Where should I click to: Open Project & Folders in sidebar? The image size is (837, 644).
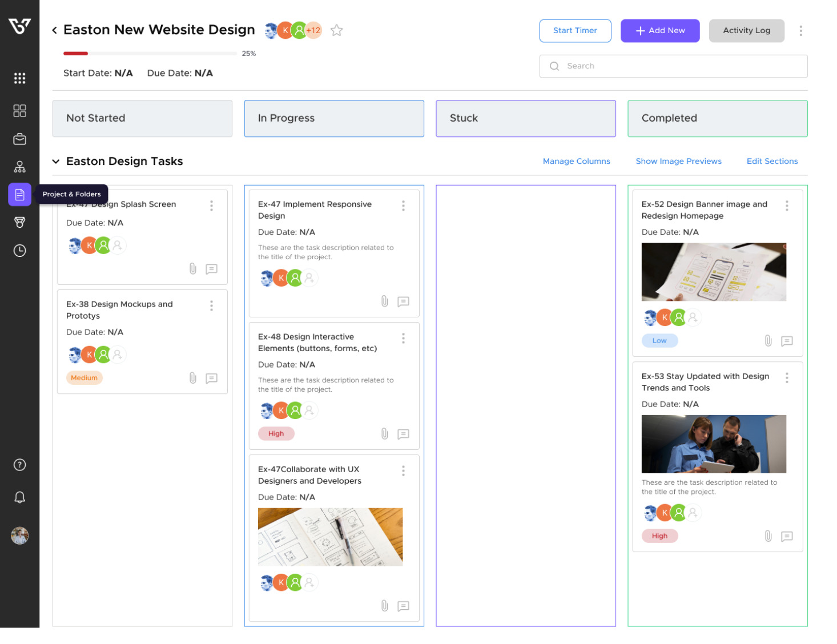click(x=19, y=195)
